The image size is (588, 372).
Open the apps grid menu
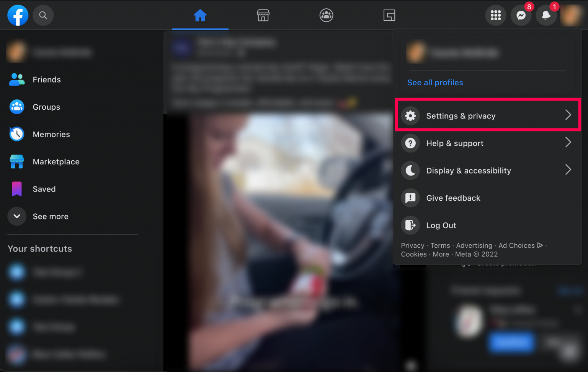[496, 15]
